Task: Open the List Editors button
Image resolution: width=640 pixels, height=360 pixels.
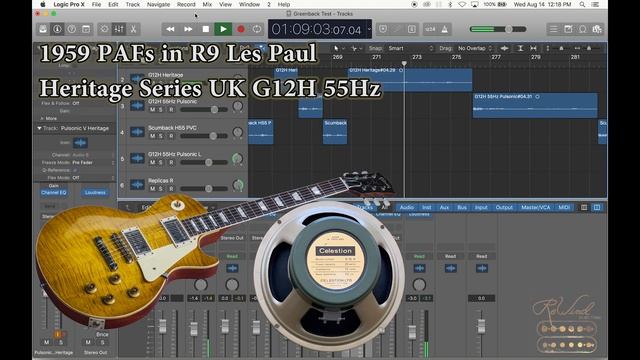Action: pyautogui.click(x=553, y=29)
